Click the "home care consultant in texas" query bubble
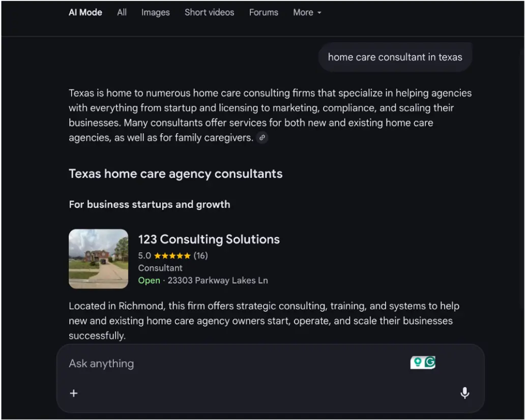The width and height of the screenshot is (525, 420). tap(395, 57)
